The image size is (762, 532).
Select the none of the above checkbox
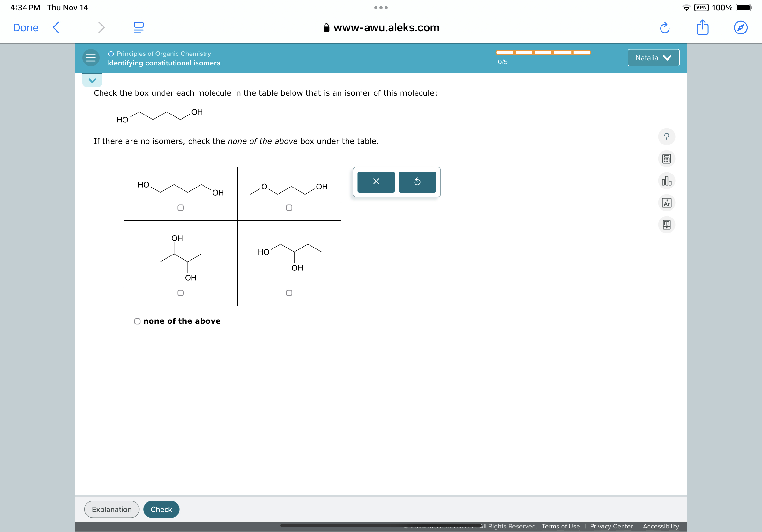(137, 321)
